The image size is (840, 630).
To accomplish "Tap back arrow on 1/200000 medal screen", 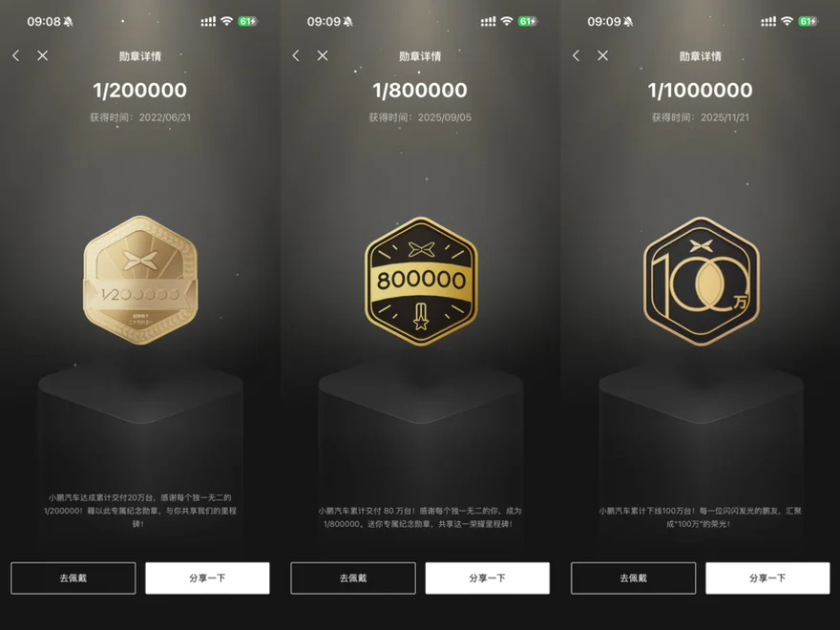I will click(16, 55).
